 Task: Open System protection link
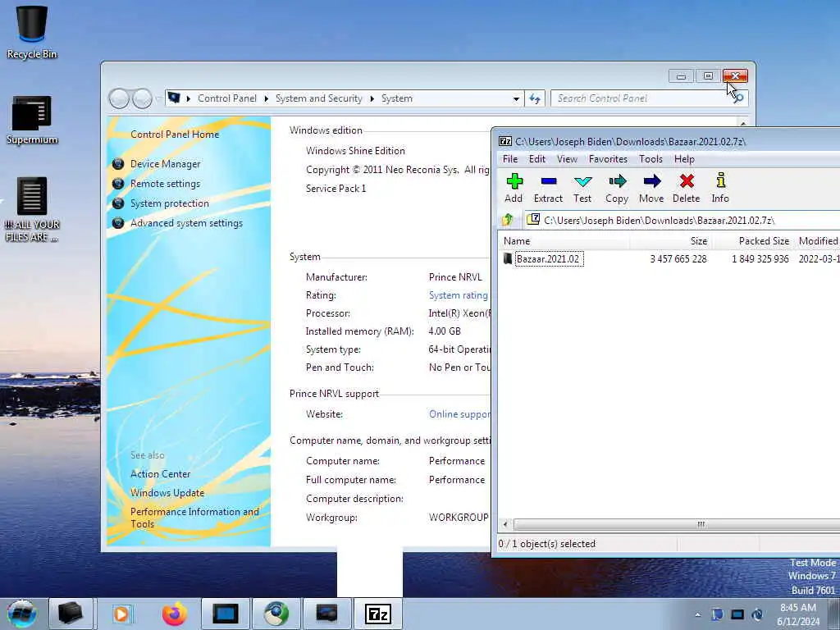[169, 203]
